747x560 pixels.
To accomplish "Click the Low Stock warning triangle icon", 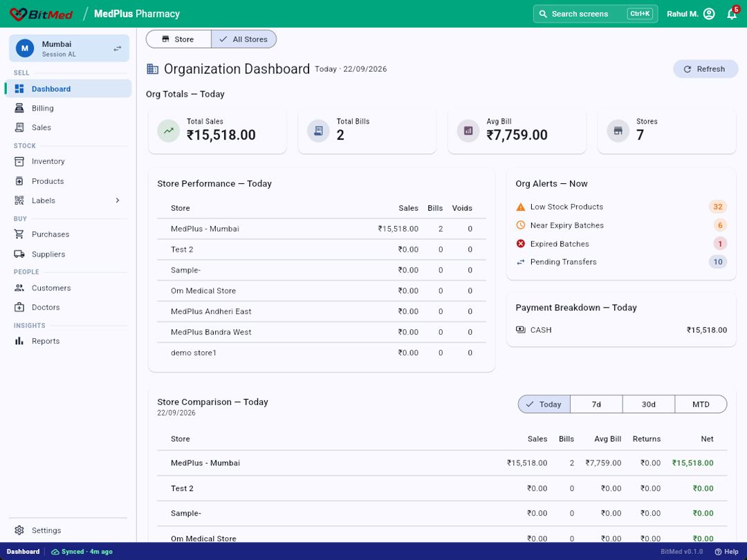I will pos(521,207).
